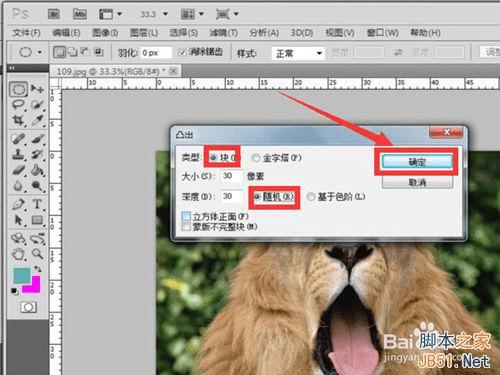Open the 窗口(W) menu
Screen dimensions: 500x375
382,33
